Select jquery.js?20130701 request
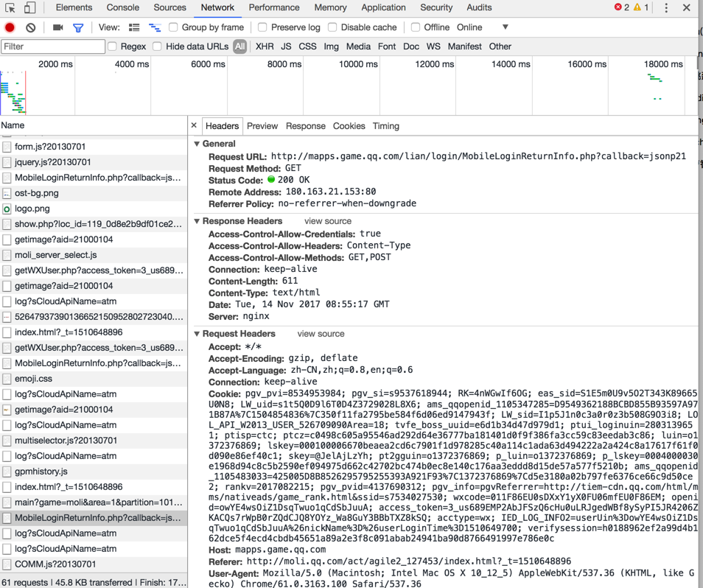This screenshot has width=703, height=588. (x=94, y=162)
